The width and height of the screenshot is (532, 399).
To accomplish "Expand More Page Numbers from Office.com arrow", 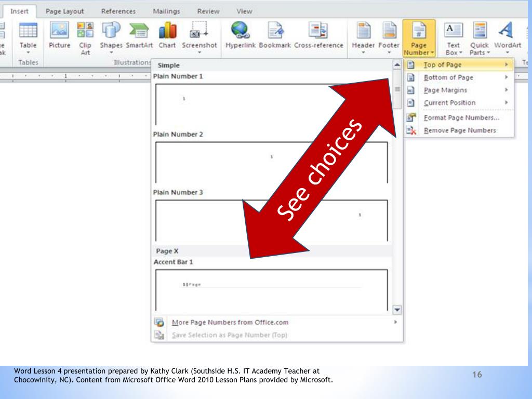I will 395,322.
